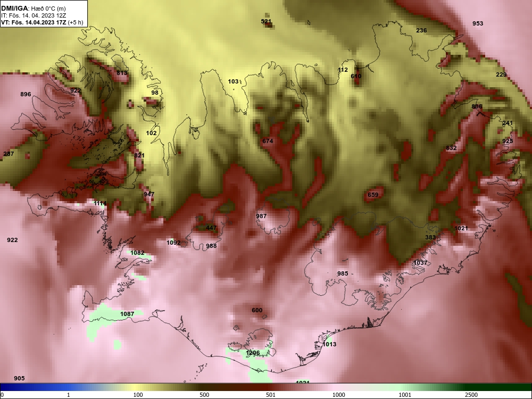The image size is (532, 399).
Task: Click the map value 102
Action: coord(151,133)
